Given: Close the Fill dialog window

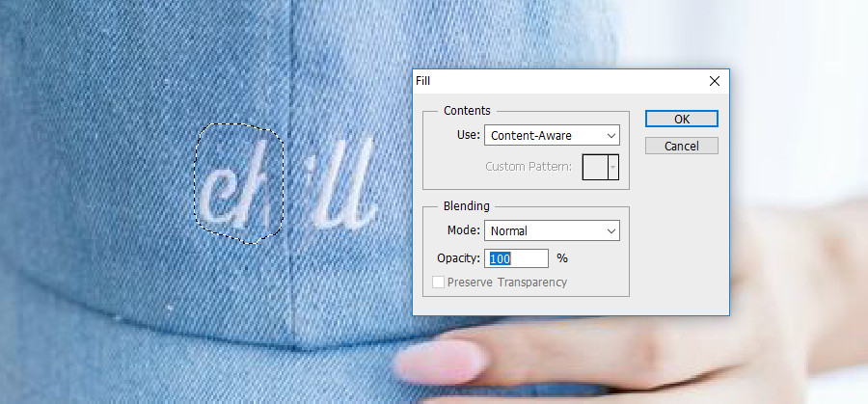Looking at the screenshot, I should 715,81.
